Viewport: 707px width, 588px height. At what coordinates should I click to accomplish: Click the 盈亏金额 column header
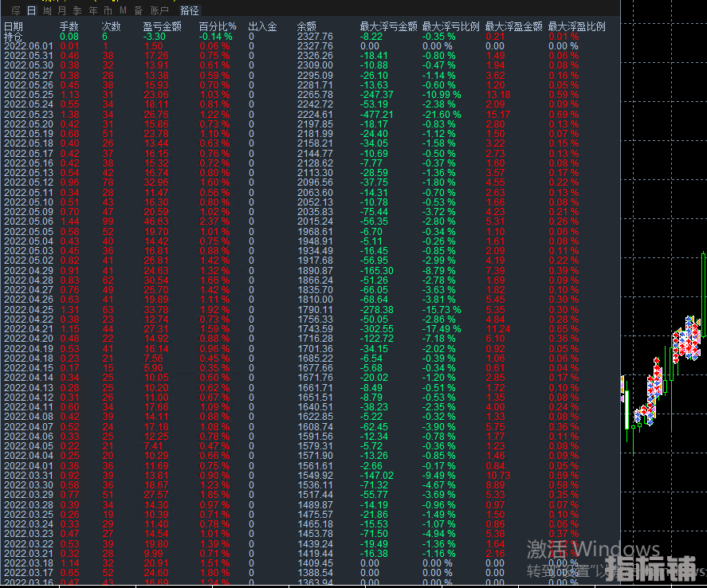pos(162,27)
